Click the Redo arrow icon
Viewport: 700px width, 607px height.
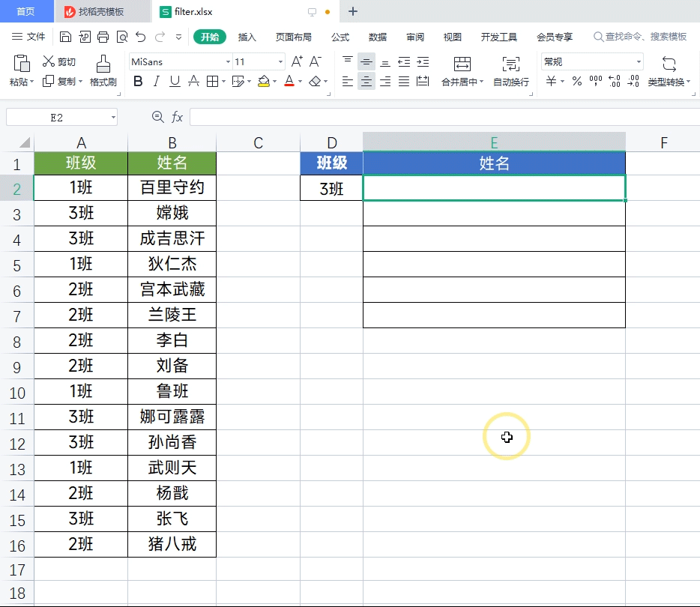160,37
